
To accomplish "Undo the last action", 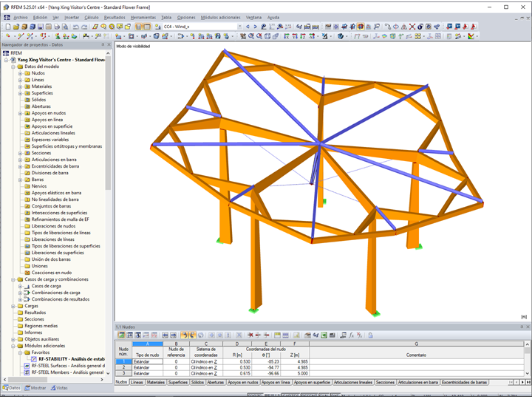I will click(75, 27).
